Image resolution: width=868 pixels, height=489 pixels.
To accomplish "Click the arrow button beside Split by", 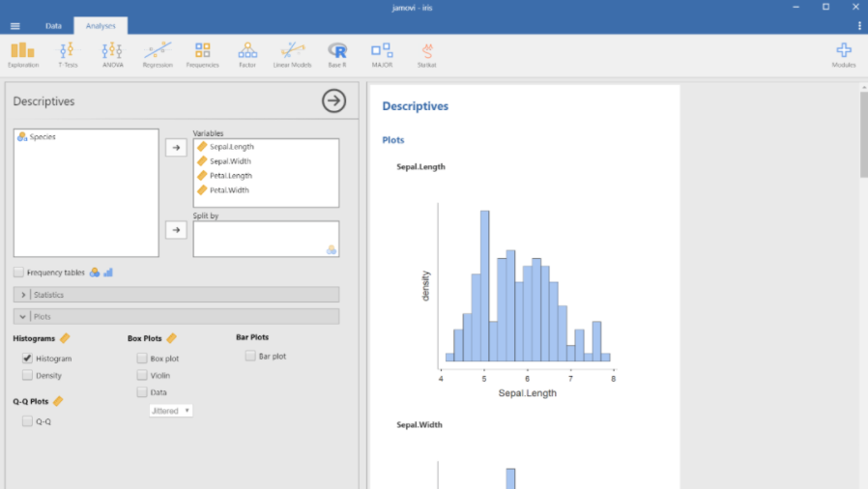I will point(176,230).
